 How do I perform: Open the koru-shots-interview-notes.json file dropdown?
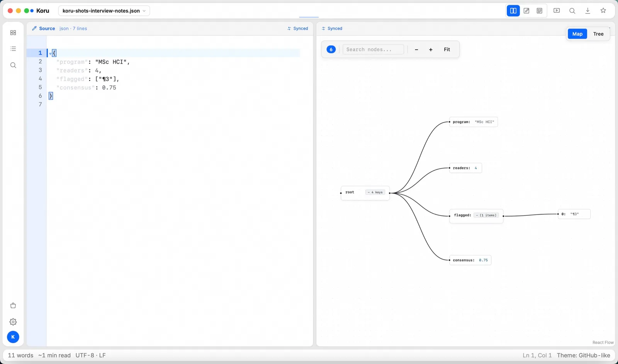tap(104, 11)
